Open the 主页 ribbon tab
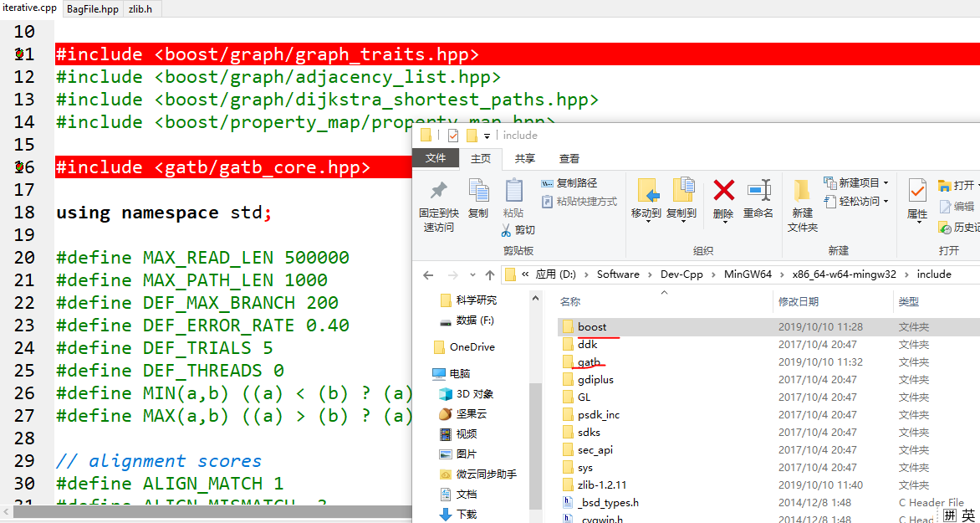 (x=481, y=159)
